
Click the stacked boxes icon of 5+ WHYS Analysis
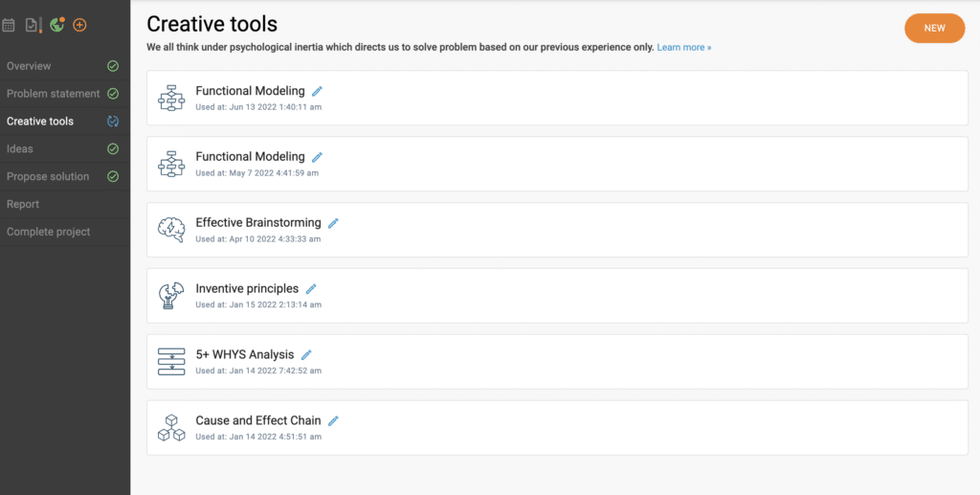171,361
